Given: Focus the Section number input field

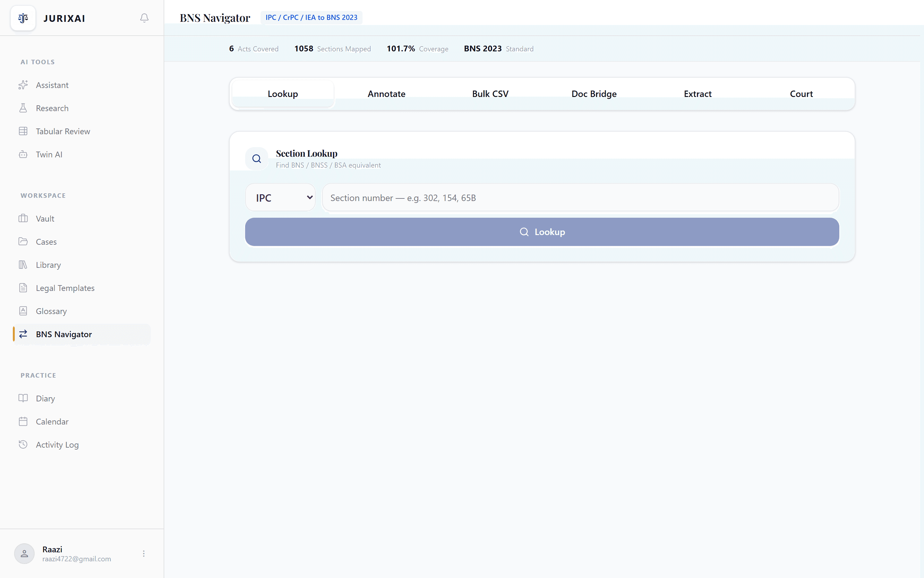Looking at the screenshot, I should pyautogui.click(x=580, y=197).
